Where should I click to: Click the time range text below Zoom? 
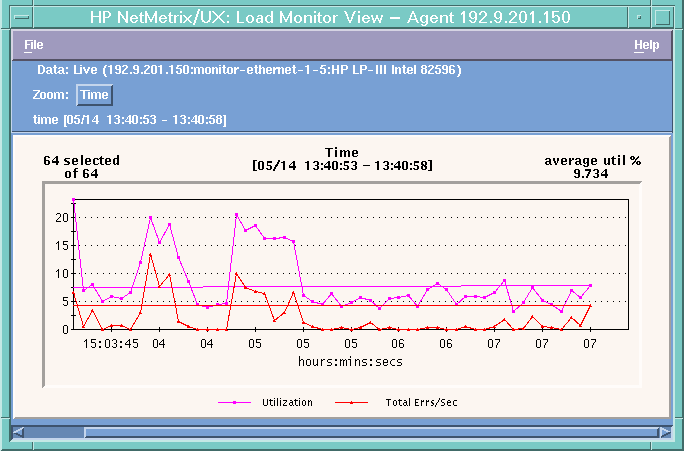(130, 120)
